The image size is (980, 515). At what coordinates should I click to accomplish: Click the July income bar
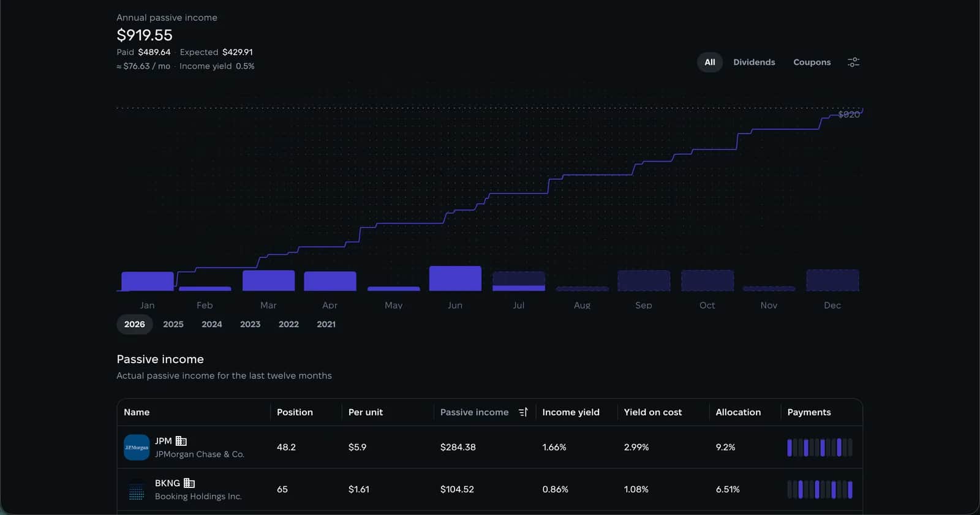519,281
